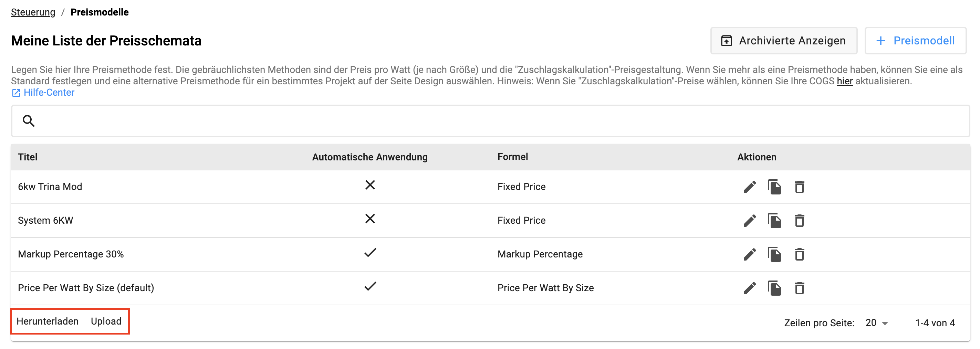980x349 pixels.
Task: Follow the 'hier' COGS link
Action: coord(845,81)
